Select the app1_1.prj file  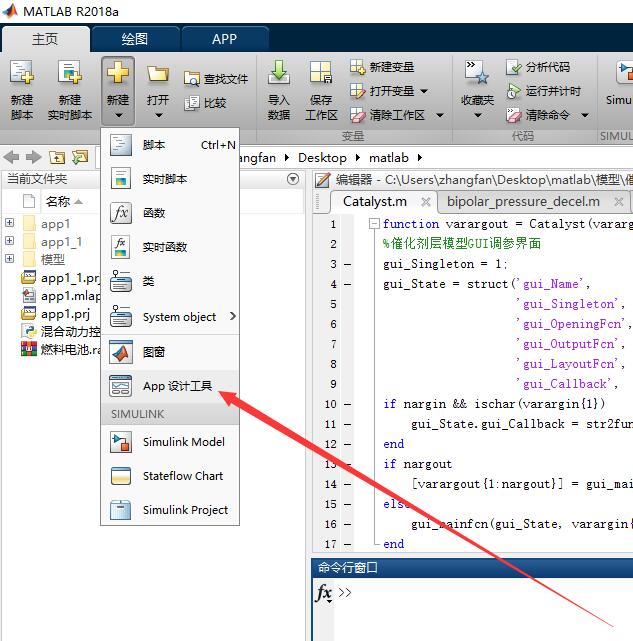click(60, 278)
